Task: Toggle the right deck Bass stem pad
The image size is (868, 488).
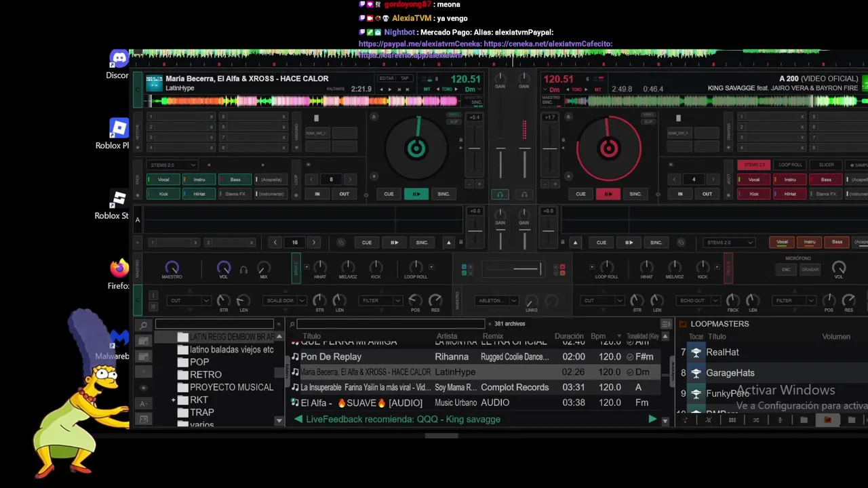Action: pyautogui.click(x=826, y=180)
